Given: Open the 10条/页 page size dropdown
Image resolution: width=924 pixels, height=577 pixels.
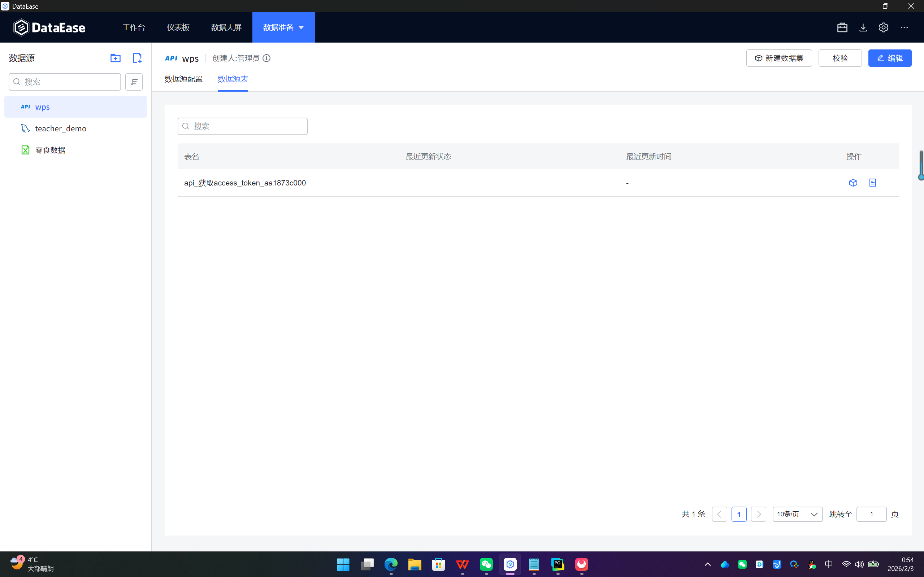Looking at the screenshot, I should [x=797, y=514].
